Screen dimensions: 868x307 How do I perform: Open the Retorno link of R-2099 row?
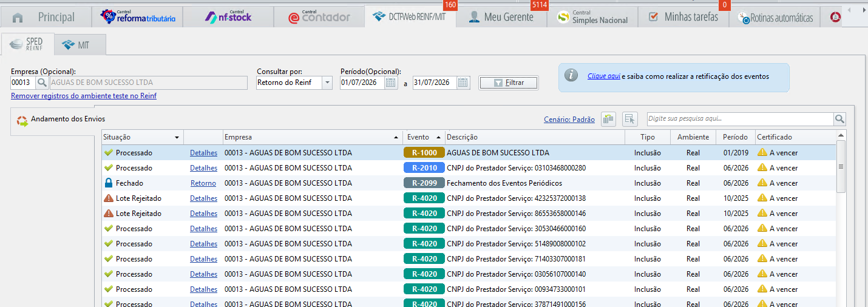203,183
